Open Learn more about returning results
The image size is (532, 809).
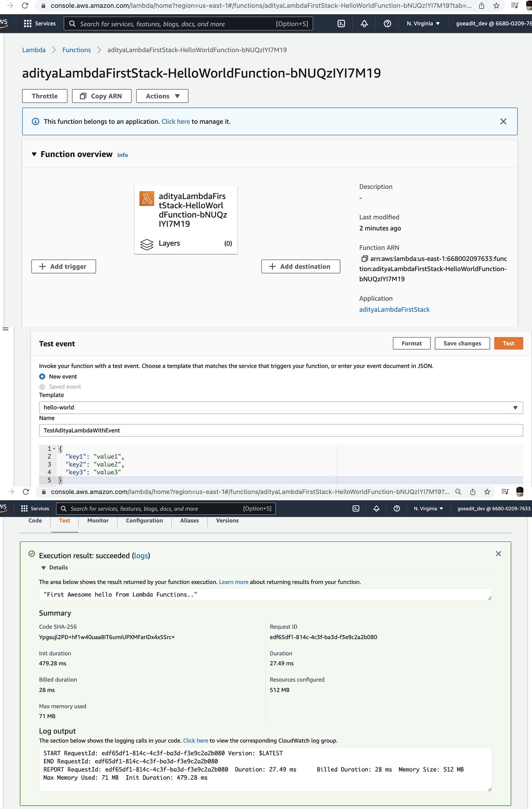pyautogui.click(x=233, y=582)
